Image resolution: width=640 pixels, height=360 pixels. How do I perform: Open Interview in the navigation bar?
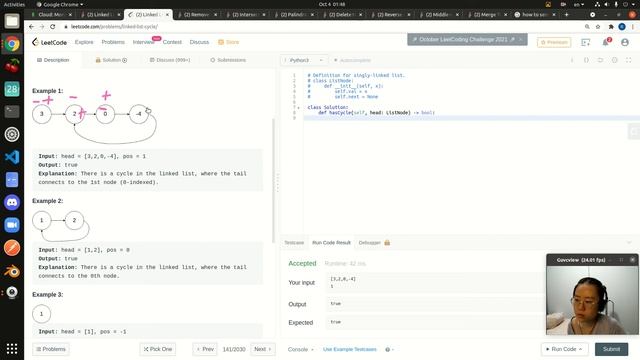(143, 42)
